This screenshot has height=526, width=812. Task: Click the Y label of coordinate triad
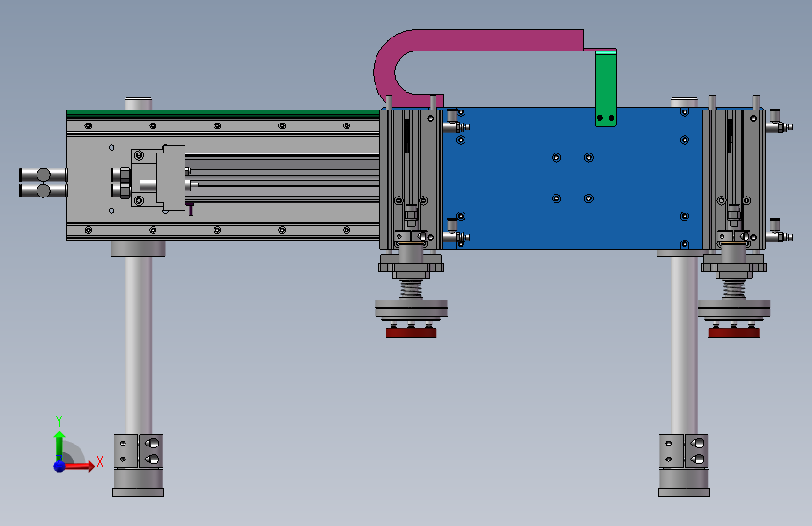pyautogui.click(x=59, y=421)
